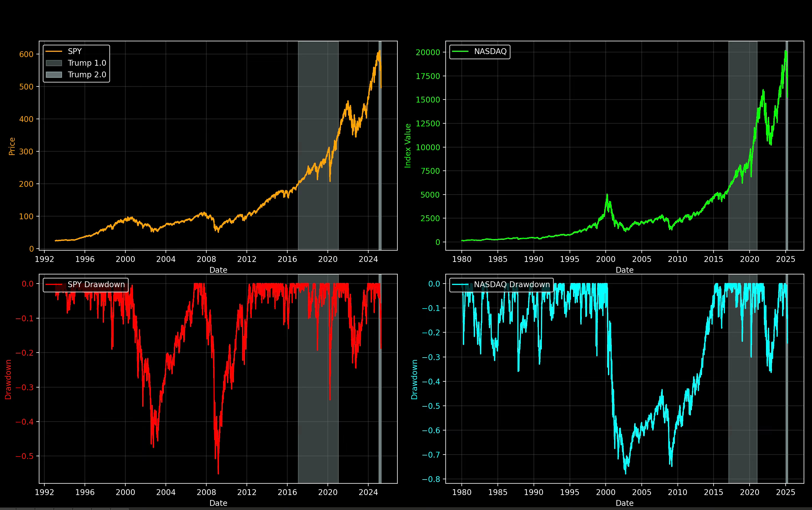Click the NASDAQ Drawdown legend label
The width and height of the screenshot is (812, 510).
tap(512, 284)
